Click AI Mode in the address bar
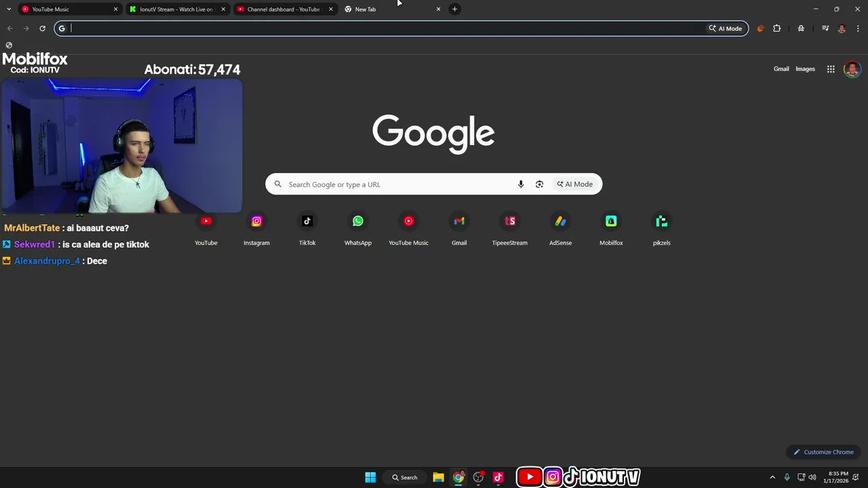This screenshot has height=488, width=868. click(726, 28)
